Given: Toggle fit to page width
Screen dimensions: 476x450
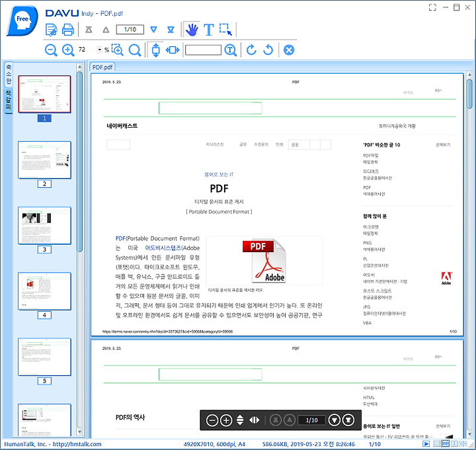Looking at the screenshot, I should (173, 50).
